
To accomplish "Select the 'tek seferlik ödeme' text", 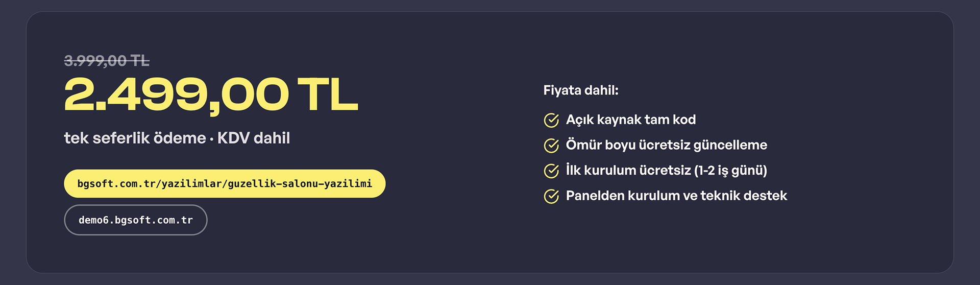I will coord(135,138).
